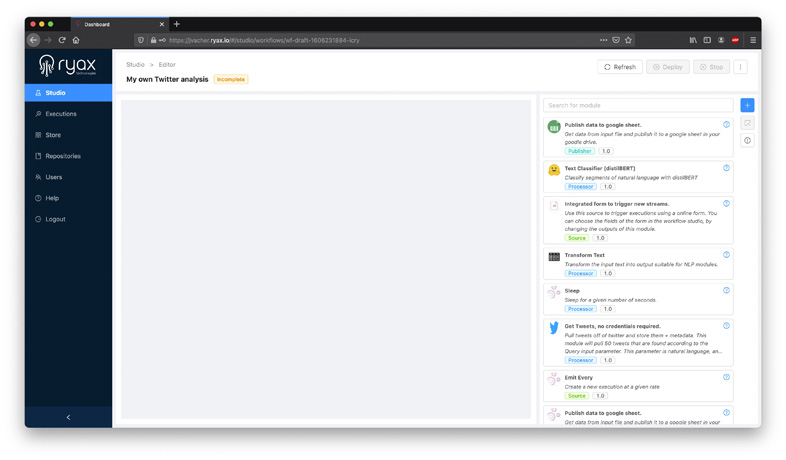The height and width of the screenshot is (460, 786).
Task: Select Integrated form to trigger new streams
Action: pos(617,204)
